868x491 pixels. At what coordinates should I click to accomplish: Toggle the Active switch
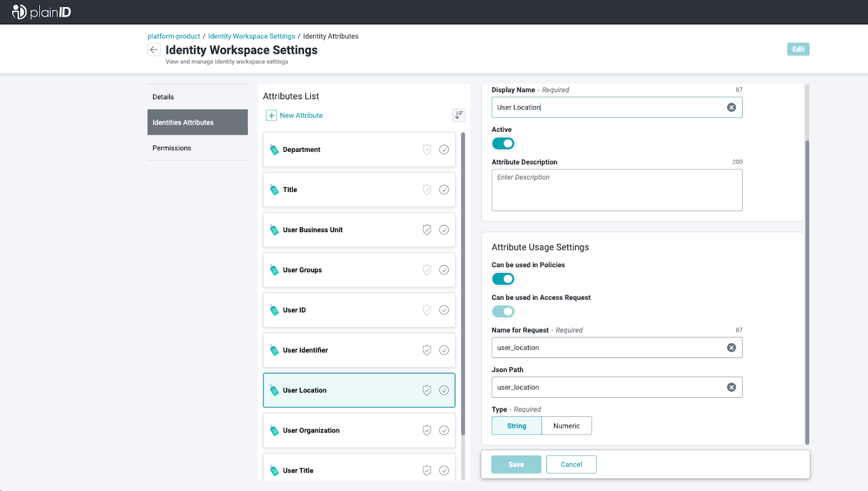[503, 144]
